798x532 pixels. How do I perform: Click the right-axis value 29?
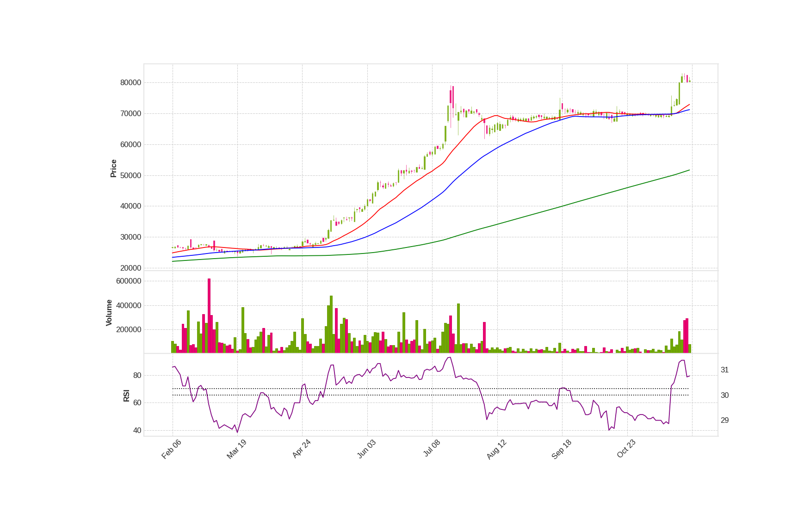point(724,421)
